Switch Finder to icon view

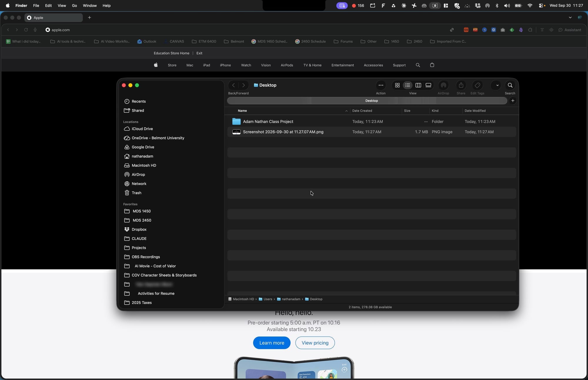[397, 85]
